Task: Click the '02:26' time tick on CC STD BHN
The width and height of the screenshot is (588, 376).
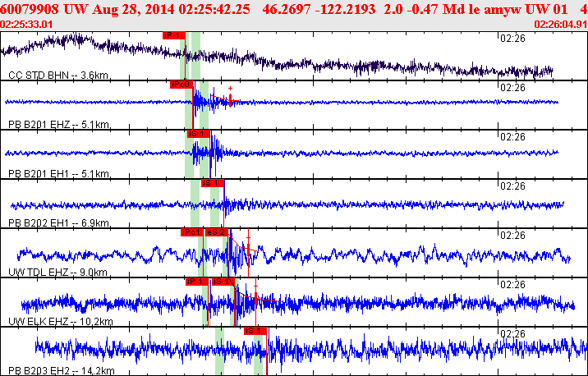Action: (x=512, y=39)
